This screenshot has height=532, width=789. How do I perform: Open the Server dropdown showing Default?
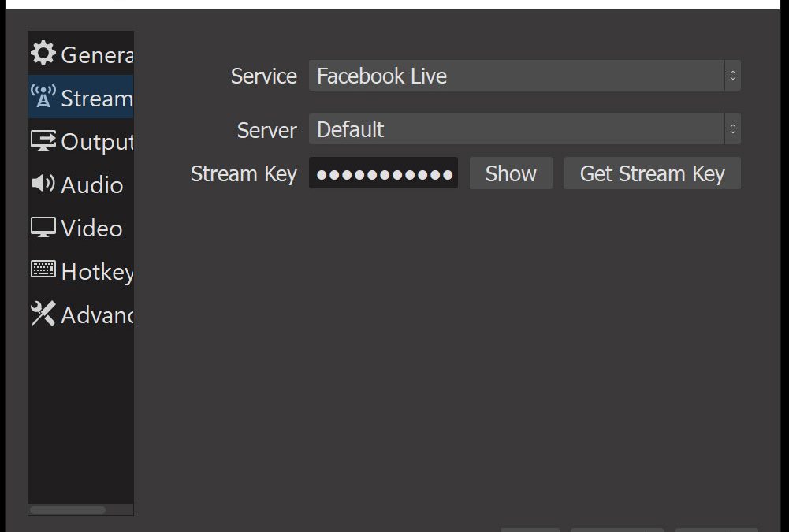coord(516,129)
